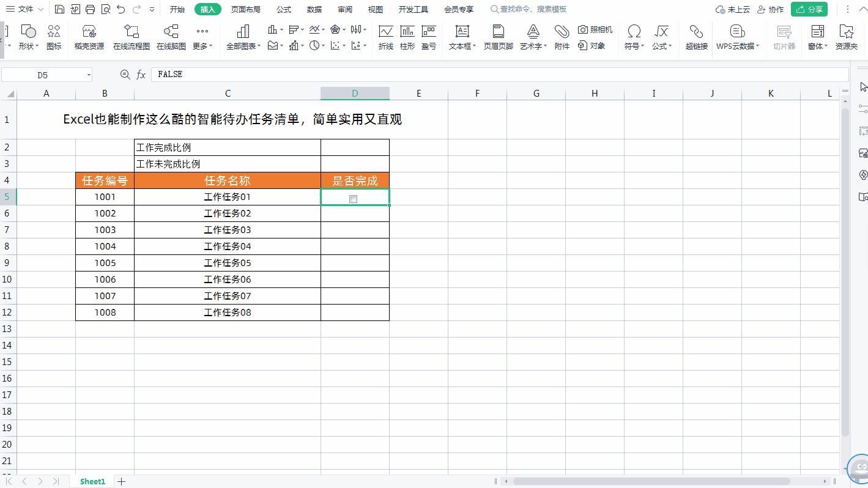
Task: Open the 符号 symbol dropdown
Action: click(x=634, y=37)
